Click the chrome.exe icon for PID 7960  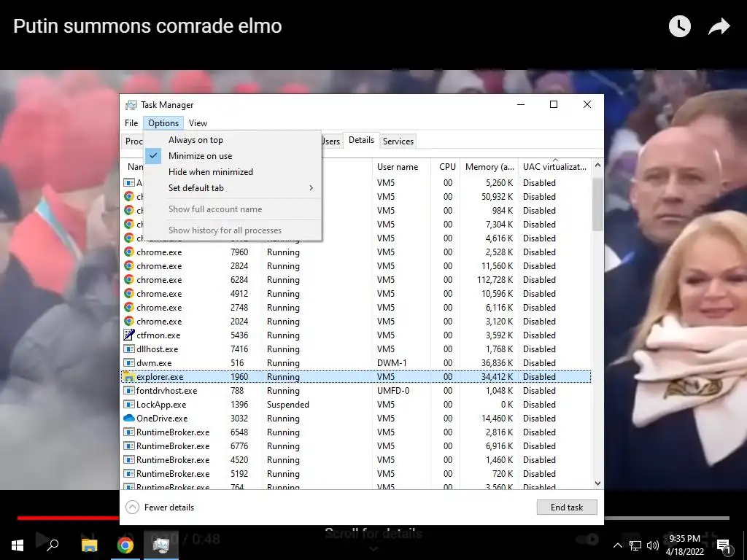tap(128, 252)
